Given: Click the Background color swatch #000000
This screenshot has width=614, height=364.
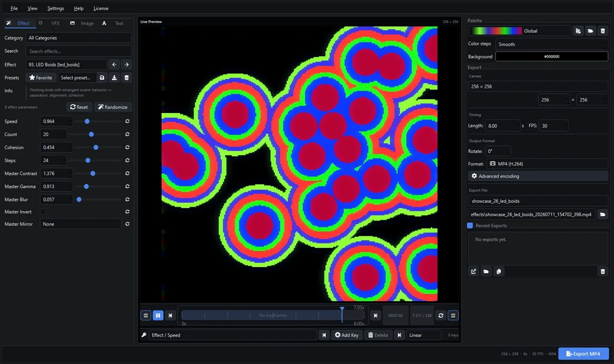Looking at the screenshot, I should coord(552,57).
